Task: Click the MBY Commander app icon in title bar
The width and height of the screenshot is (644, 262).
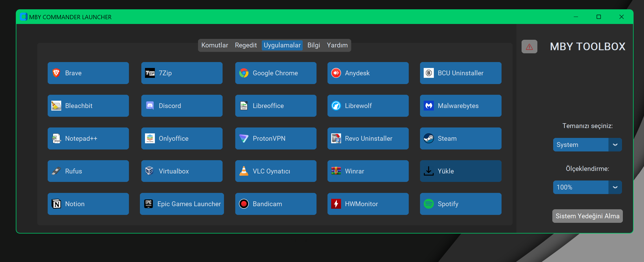Action: point(24,17)
